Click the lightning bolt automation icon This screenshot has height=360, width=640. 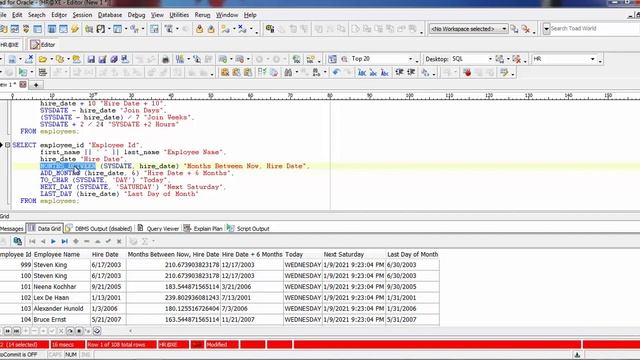point(75,29)
